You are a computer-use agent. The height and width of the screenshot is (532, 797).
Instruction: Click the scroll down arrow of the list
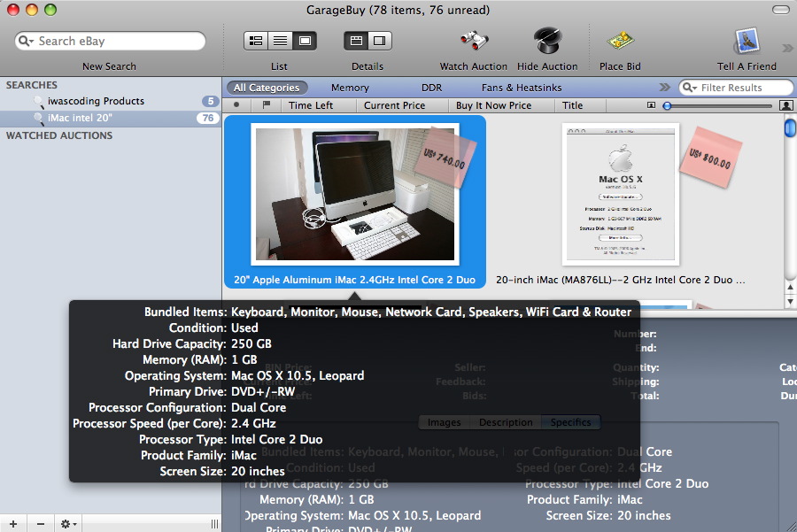tap(791, 301)
